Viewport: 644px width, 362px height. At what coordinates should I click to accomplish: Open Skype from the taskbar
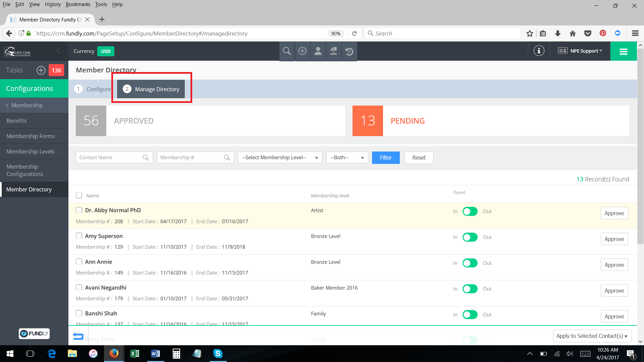218,354
